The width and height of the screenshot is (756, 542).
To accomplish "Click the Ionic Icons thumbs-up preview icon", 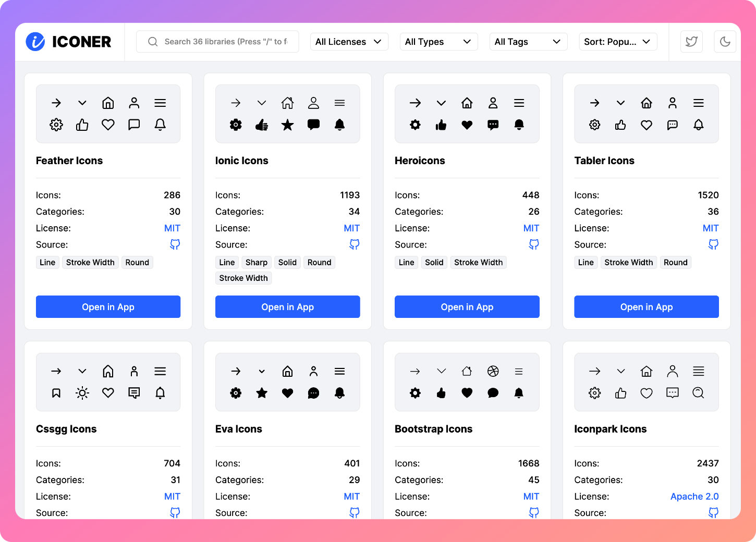I will [262, 125].
